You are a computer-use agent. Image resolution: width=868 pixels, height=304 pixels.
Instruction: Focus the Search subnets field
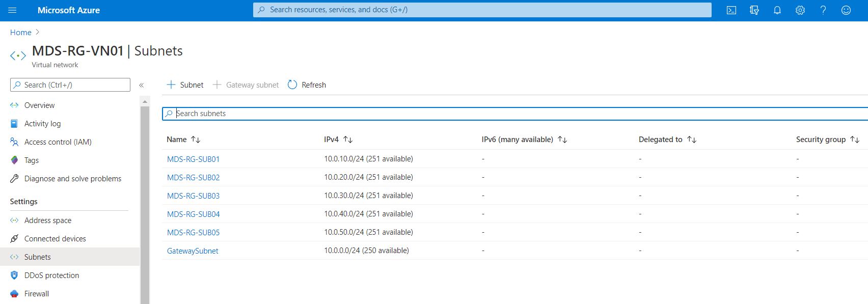515,114
